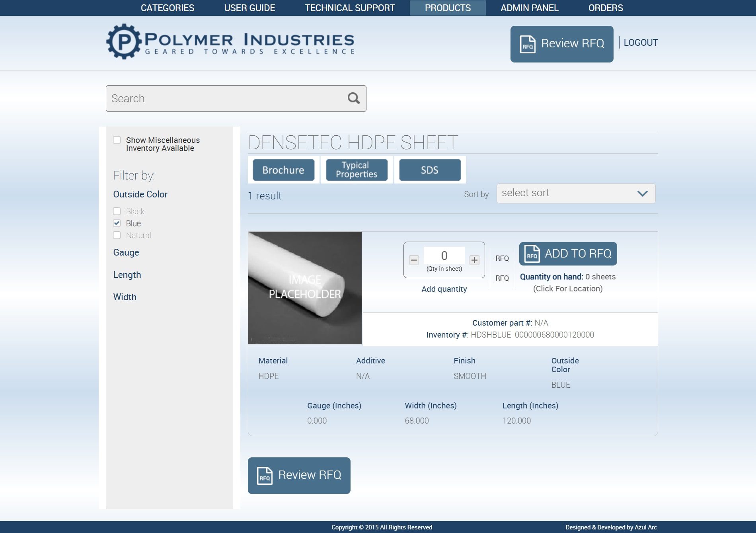
Task: Expand the Length filter section
Action: click(127, 275)
